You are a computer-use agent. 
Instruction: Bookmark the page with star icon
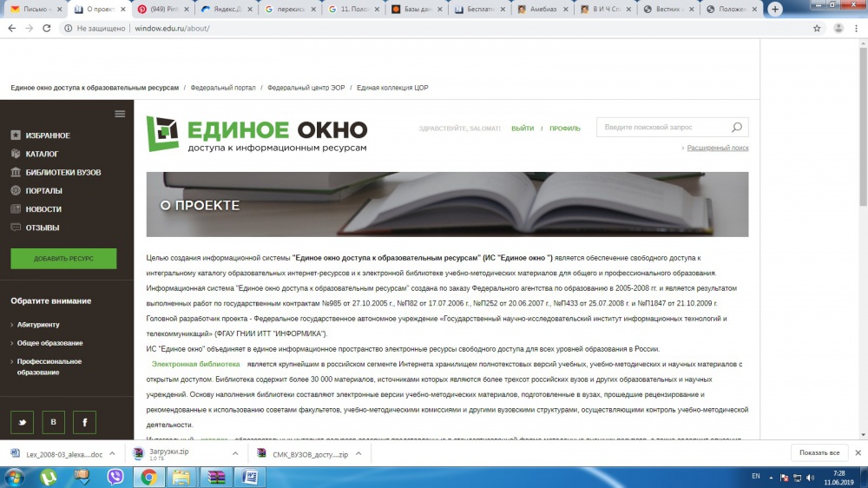tap(817, 29)
